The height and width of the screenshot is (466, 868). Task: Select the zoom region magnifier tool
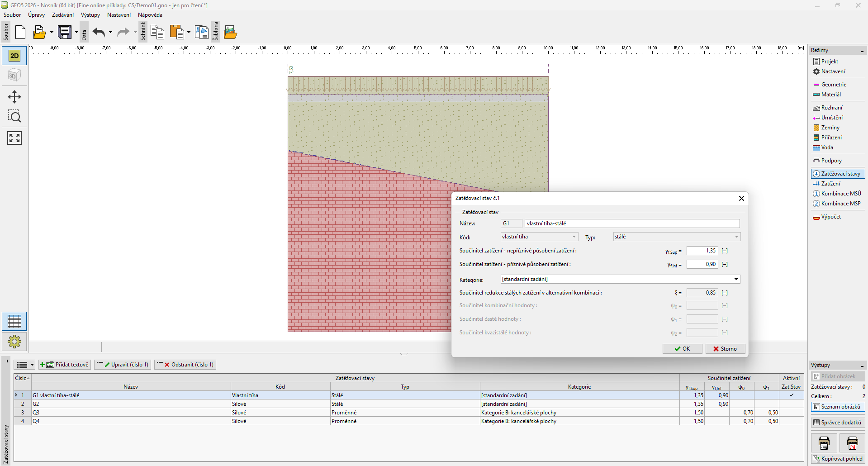(14, 117)
